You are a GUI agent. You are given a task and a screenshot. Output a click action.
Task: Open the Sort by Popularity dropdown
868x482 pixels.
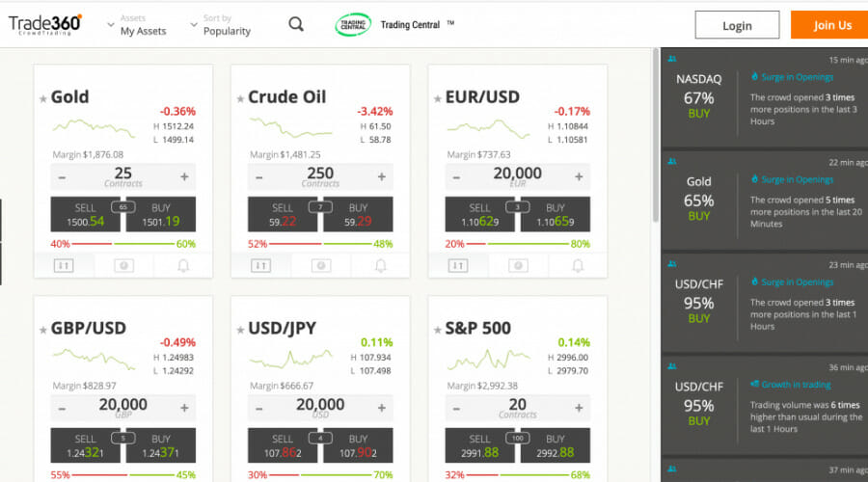220,25
